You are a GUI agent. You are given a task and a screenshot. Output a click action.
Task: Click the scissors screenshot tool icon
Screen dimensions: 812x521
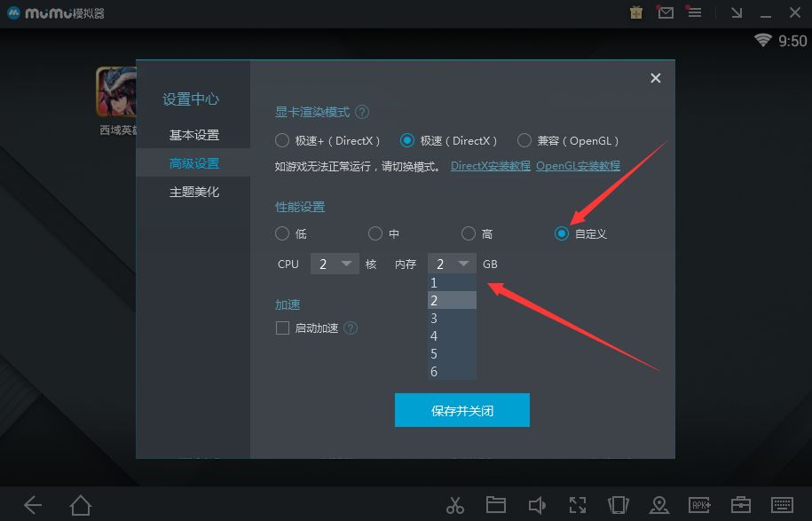tap(454, 505)
